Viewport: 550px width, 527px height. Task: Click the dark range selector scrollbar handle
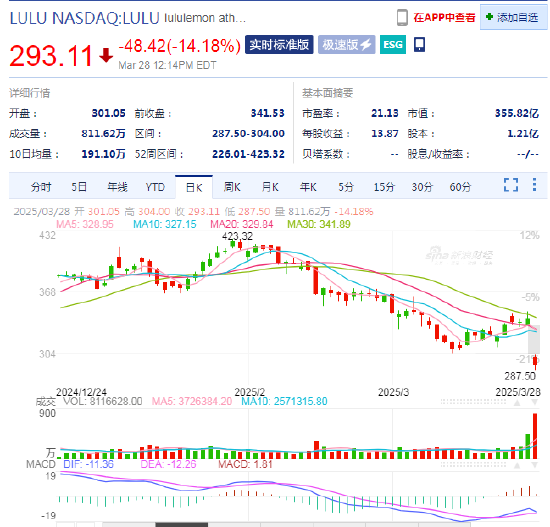181,525
